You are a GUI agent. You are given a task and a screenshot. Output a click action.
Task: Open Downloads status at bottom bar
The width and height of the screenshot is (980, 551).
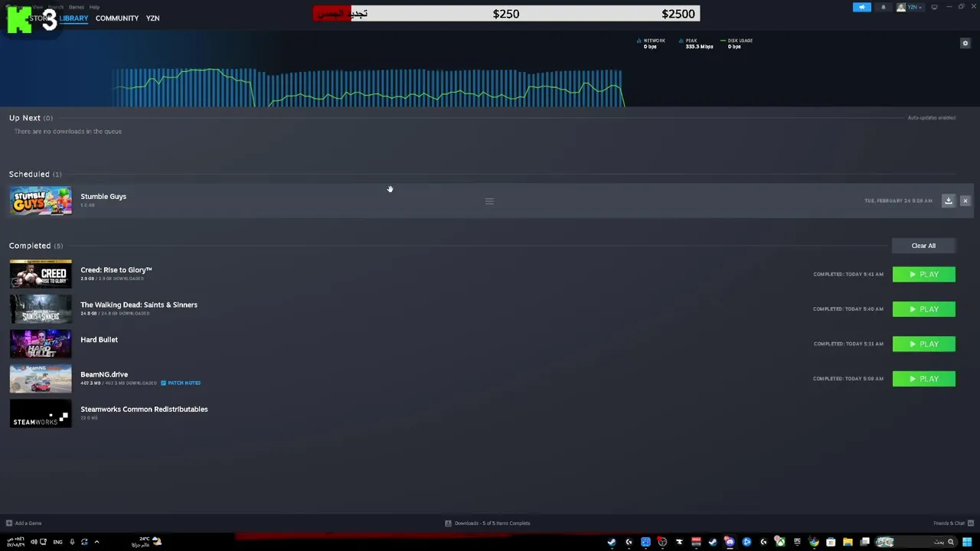488,523
